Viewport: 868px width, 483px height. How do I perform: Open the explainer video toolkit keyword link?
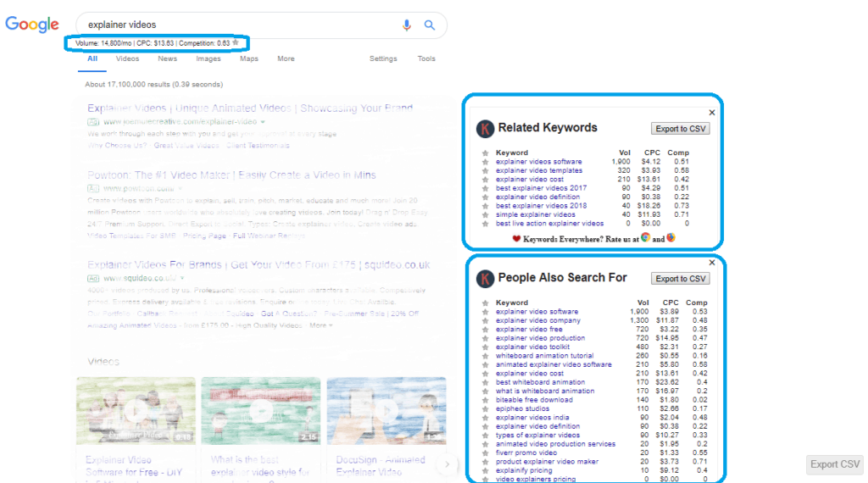[x=532, y=347]
